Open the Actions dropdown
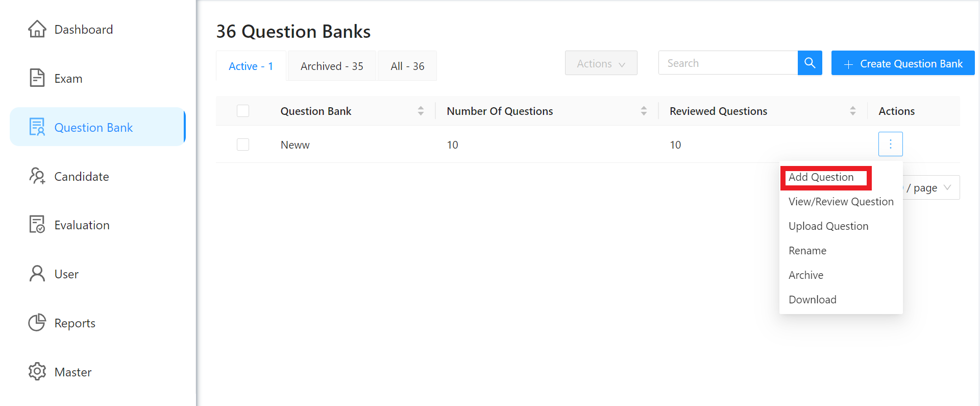 601,63
